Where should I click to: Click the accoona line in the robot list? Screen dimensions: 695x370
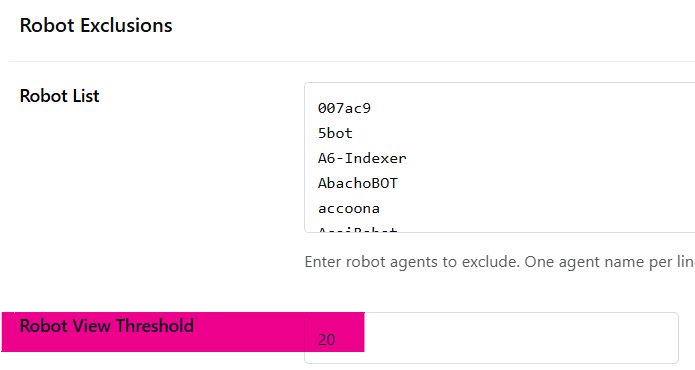point(348,208)
